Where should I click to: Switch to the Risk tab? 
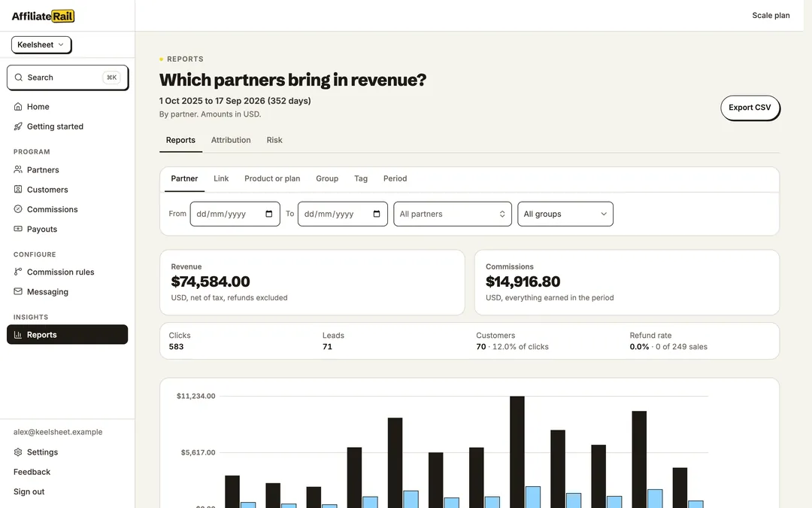[x=274, y=140]
